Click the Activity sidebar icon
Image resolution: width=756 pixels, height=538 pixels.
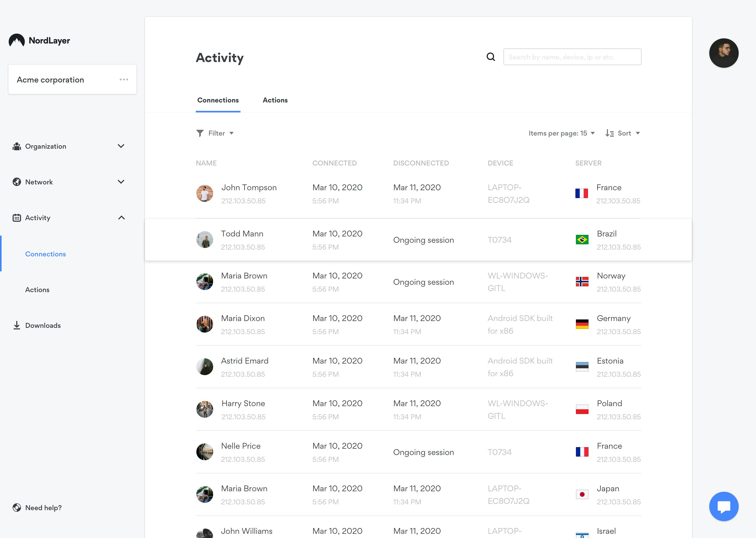17,217
